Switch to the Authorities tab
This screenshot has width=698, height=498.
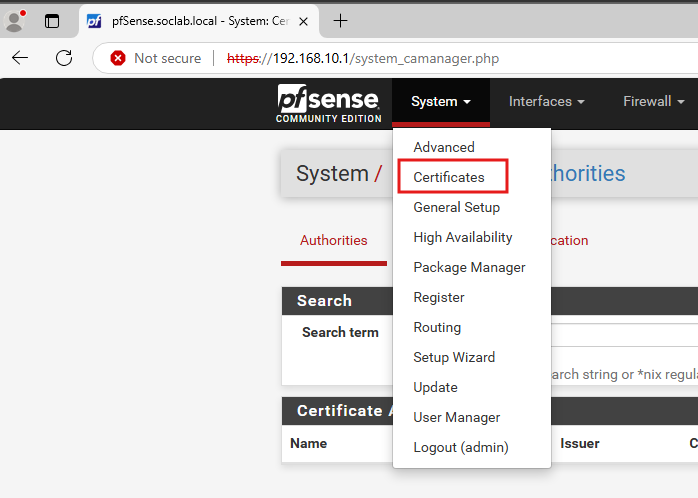pyautogui.click(x=333, y=241)
